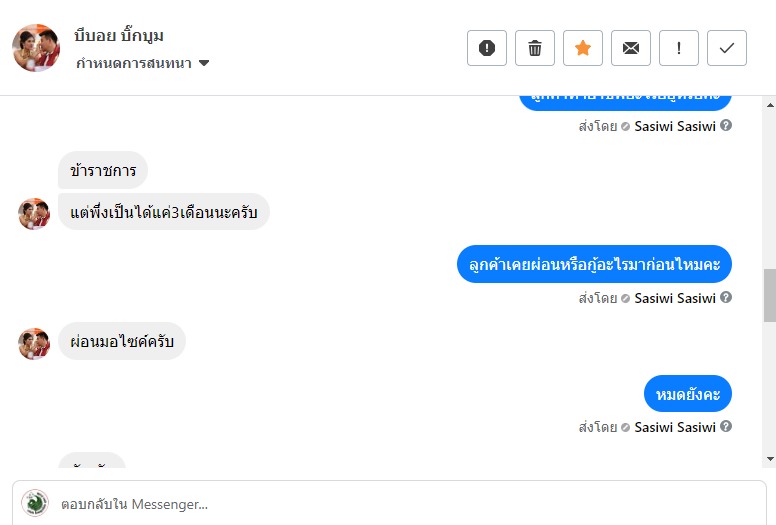Screen dimensions: 776x525
Task: Click help icon under หมดยังคะ message
Action: pos(726,426)
